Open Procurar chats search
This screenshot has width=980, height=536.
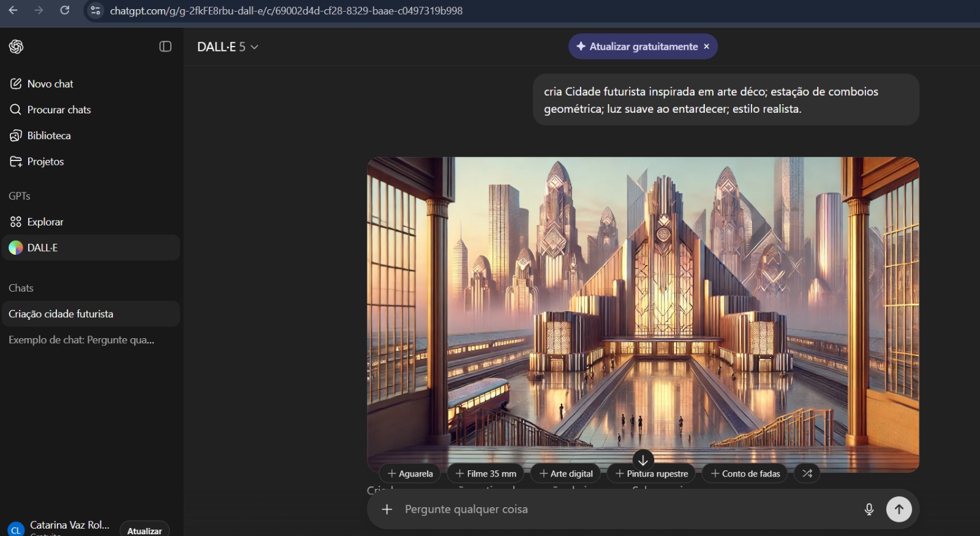[59, 110]
